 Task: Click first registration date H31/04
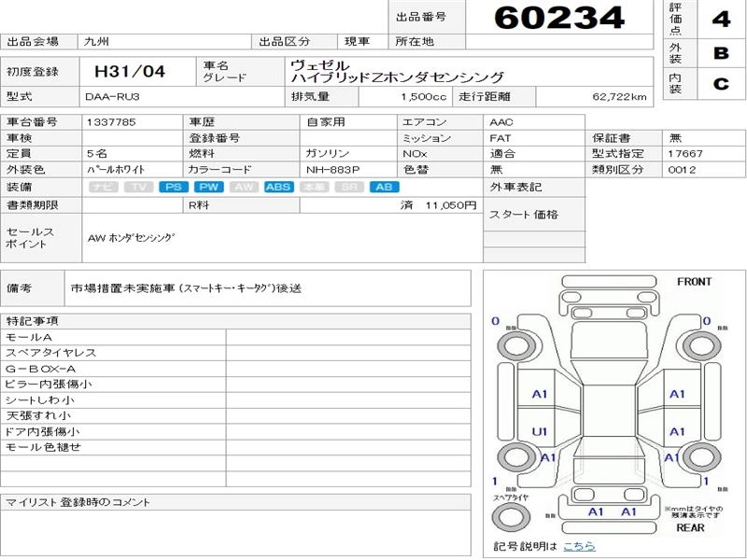[x=130, y=72]
